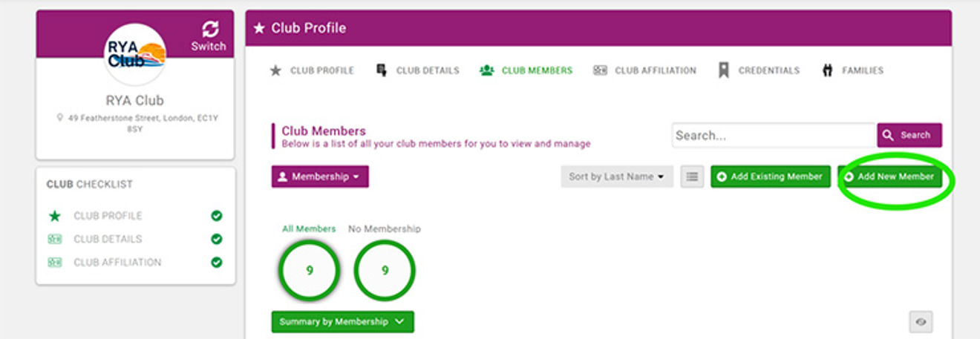
Task: Click the Add New Member button
Action: pos(889,177)
